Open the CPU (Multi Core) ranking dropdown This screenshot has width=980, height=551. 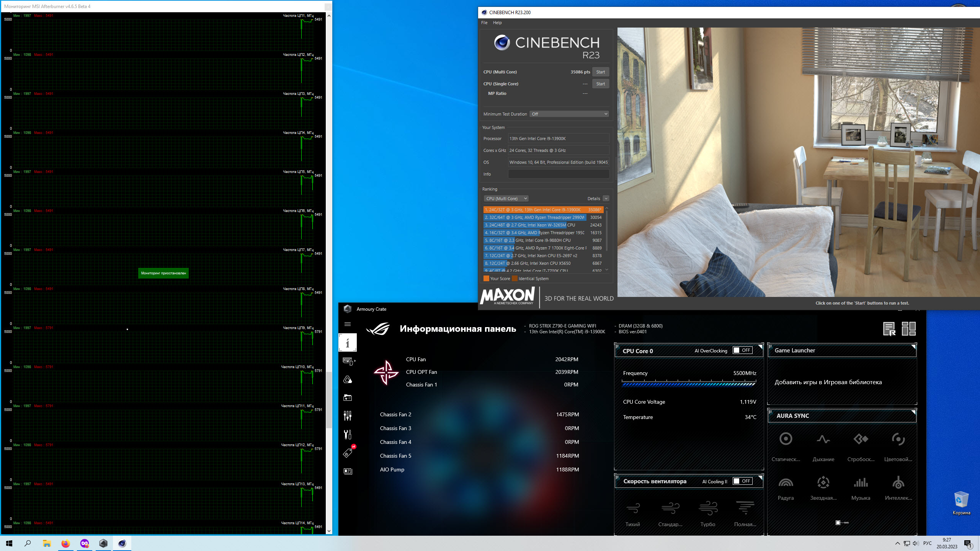pos(506,199)
